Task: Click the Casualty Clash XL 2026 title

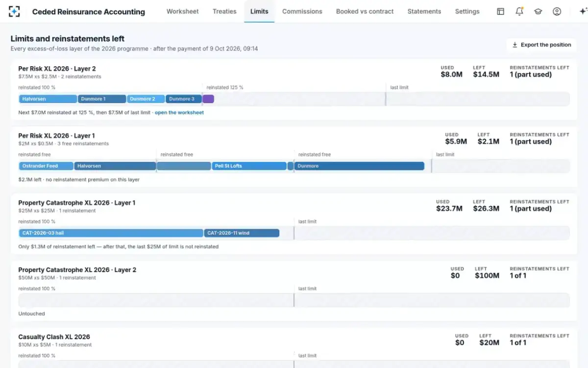Action: click(54, 337)
